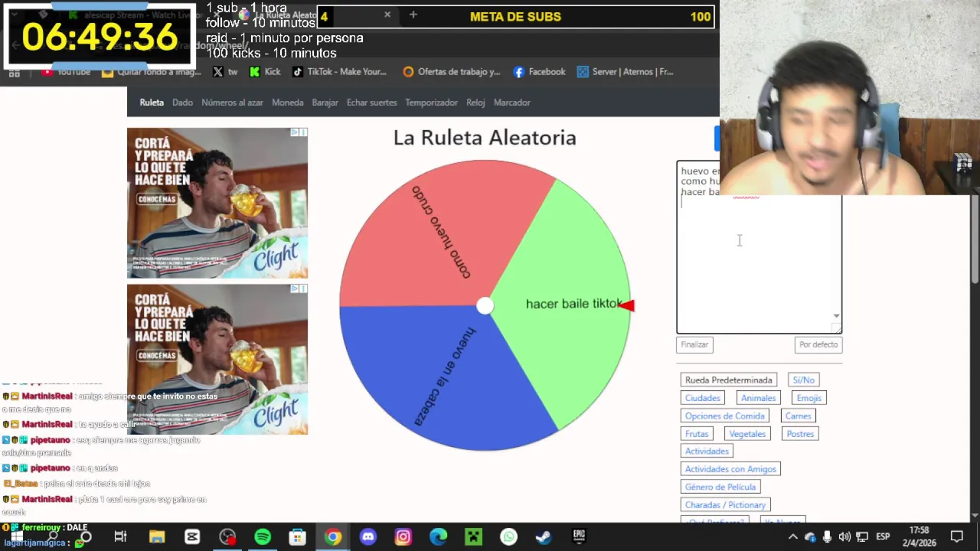The height and width of the screenshot is (551, 980).
Task: Open Google Chrome from the taskbar
Action: coord(333,537)
